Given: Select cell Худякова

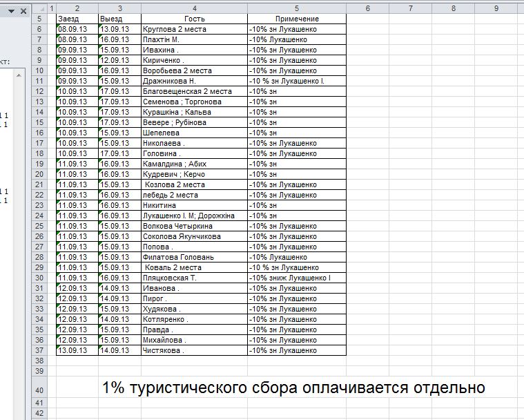Looking at the screenshot, I should tap(195, 309).
